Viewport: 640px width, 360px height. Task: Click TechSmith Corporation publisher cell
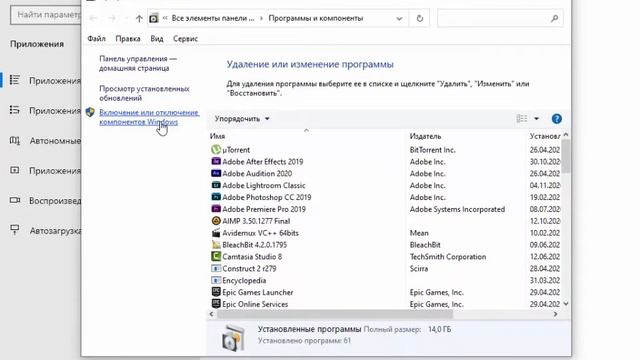(448, 256)
